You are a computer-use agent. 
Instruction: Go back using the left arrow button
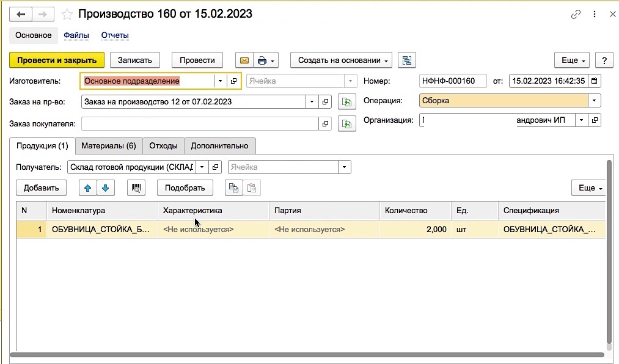tap(21, 15)
